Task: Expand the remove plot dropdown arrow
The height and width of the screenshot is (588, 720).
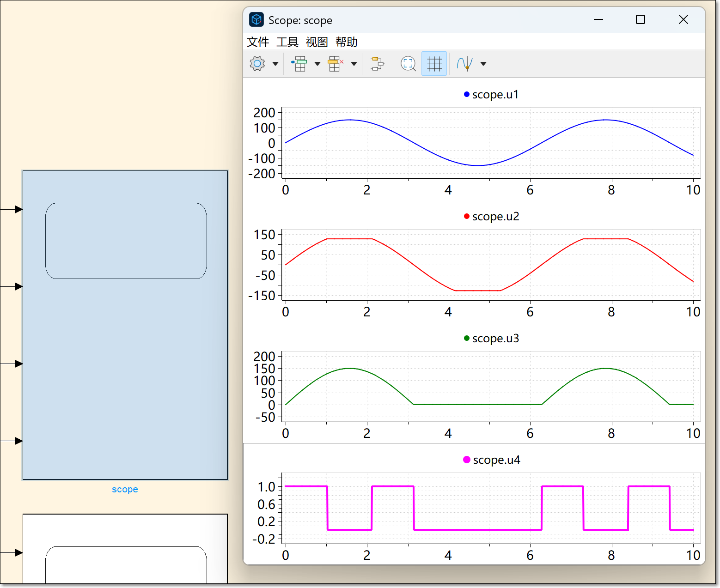Action: [354, 64]
